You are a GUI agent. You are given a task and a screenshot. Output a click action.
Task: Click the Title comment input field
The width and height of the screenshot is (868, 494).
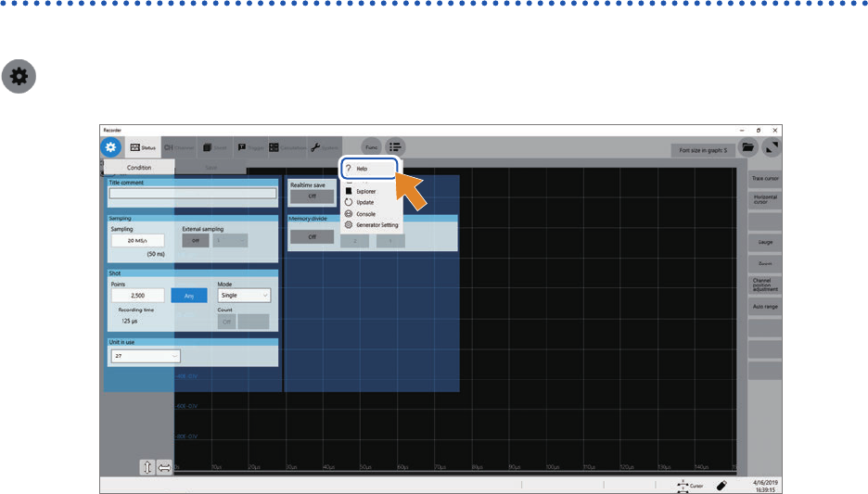[x=193, y=193]
